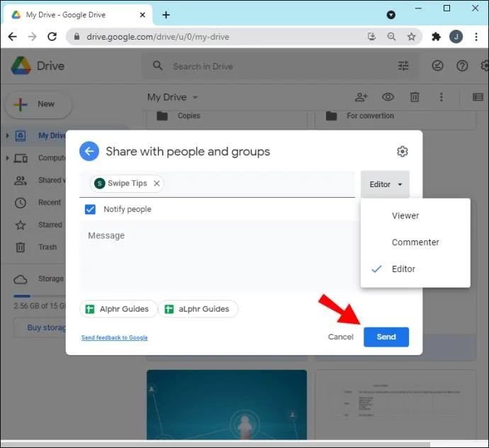The width and height of the screenshot is (489, 448).
Task: Click the back arrow in share dialog
Action: 89,151
